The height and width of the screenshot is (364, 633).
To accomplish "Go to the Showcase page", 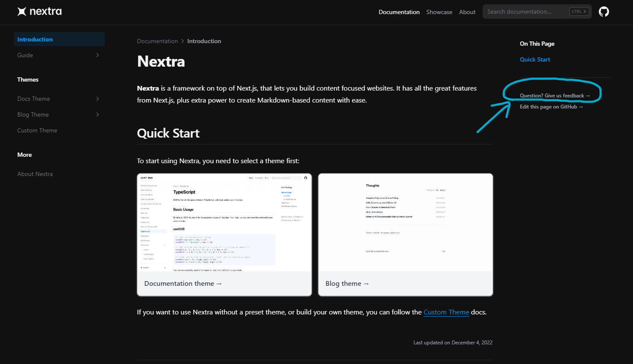I will point(439,12).
